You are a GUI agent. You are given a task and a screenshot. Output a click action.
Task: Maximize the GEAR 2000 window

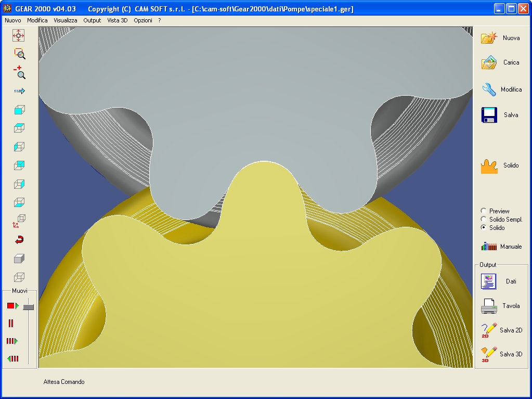(511, 8)
